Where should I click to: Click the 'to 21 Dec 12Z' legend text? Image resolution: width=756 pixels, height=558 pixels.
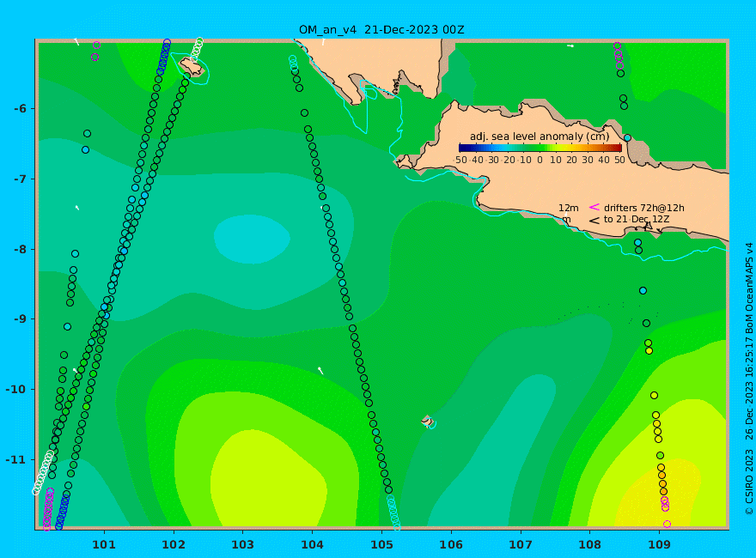pos(637,219)
